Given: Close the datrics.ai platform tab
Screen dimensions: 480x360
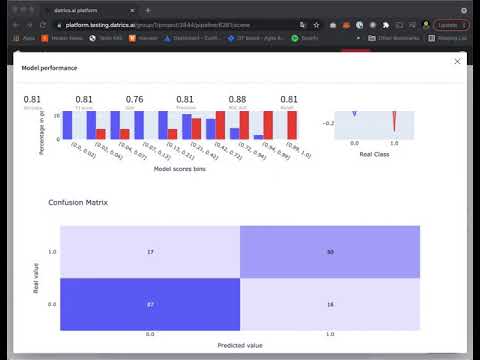Looking at the screenshot, I should [x=132, y=10].
